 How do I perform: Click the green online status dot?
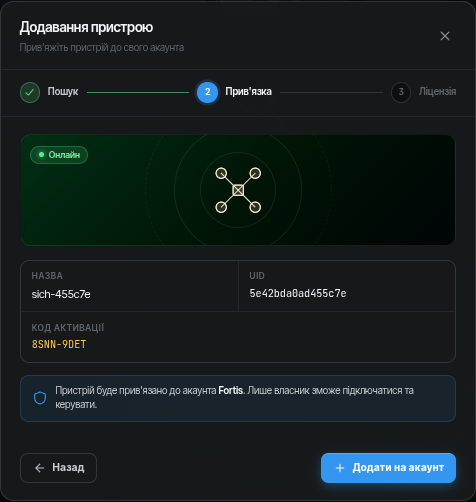41,155
